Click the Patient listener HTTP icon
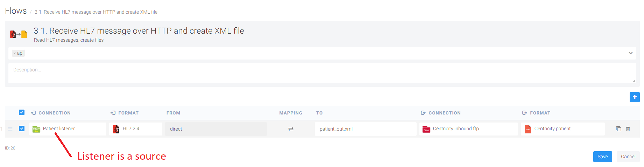 (x=36, y=129)
